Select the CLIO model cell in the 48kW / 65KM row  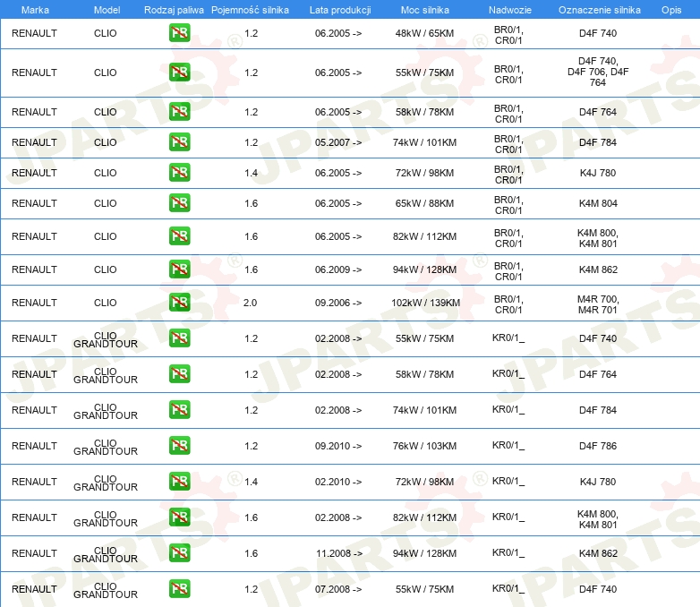pos(105,33)
